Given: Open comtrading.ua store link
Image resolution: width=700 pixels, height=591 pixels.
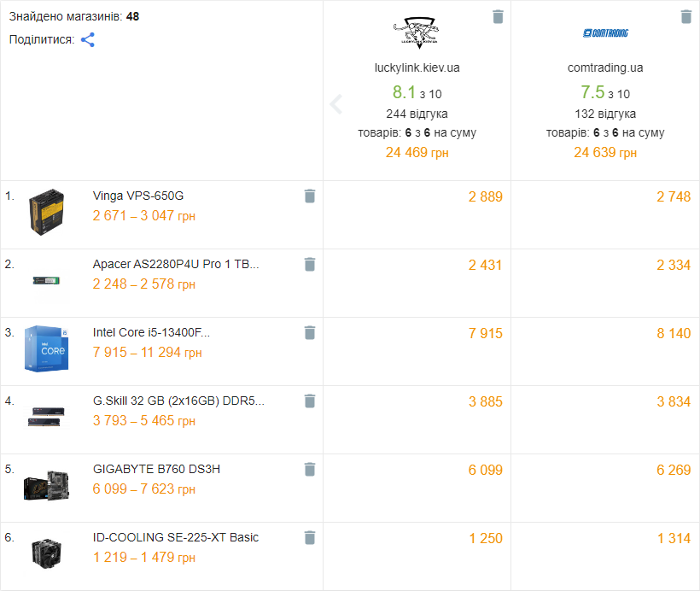Looking at the screenshot, I should 605,68.
